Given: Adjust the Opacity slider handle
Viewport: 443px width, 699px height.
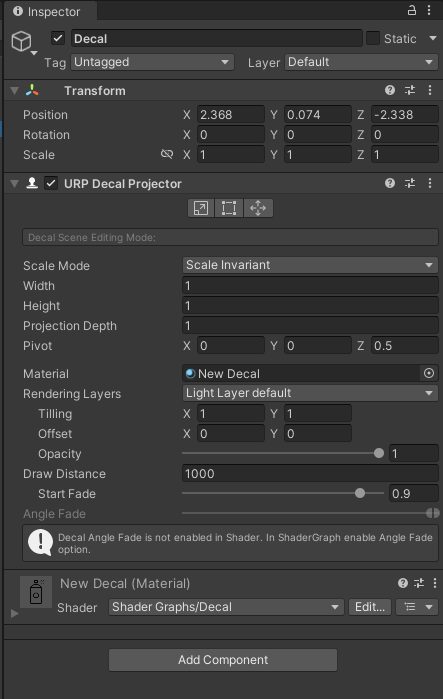Looking at the screenshot, I should click(x=379, y=453).
